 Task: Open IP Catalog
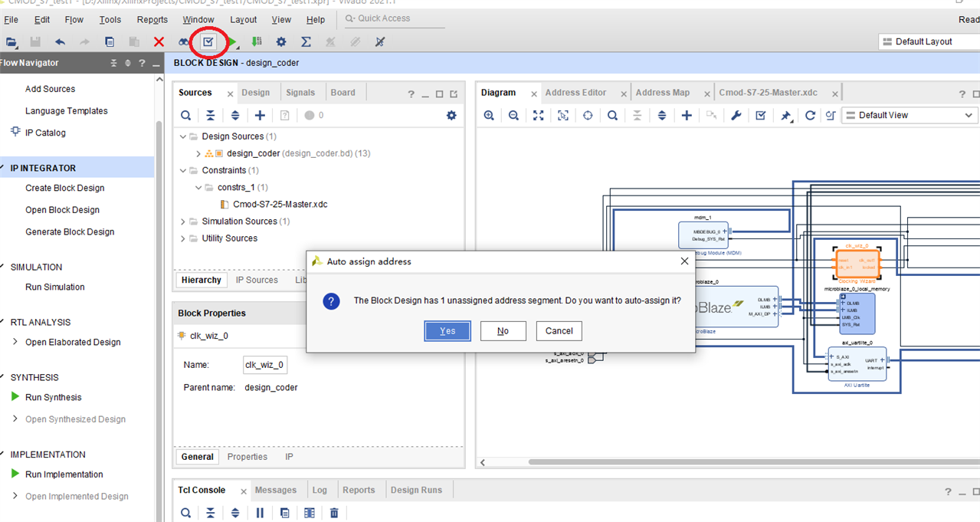pos(45,133)
